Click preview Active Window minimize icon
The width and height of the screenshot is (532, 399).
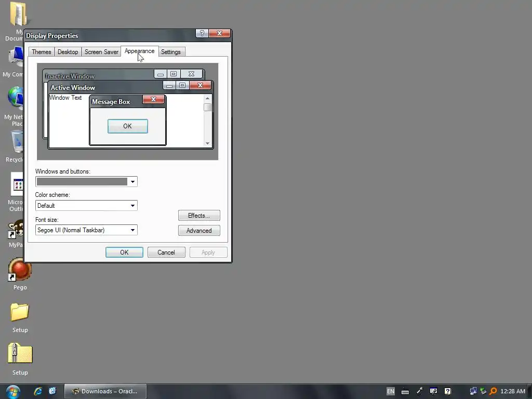click(x=169, y=85)
